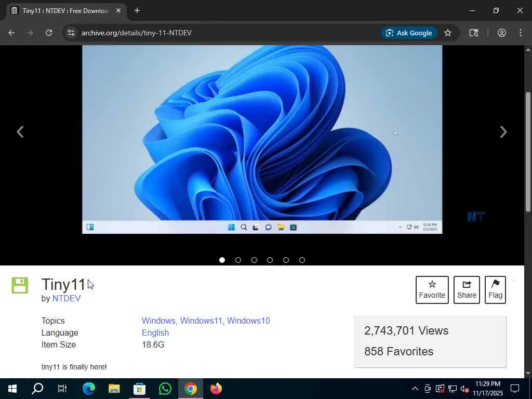Open File Explorer from the taskbar

(x=114, y=389)
